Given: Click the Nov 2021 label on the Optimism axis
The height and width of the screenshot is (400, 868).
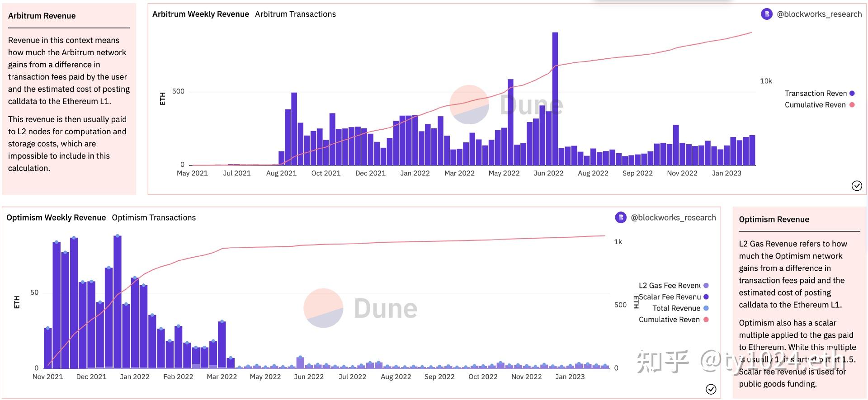Looking at the screenshot, I should (47, 376).
